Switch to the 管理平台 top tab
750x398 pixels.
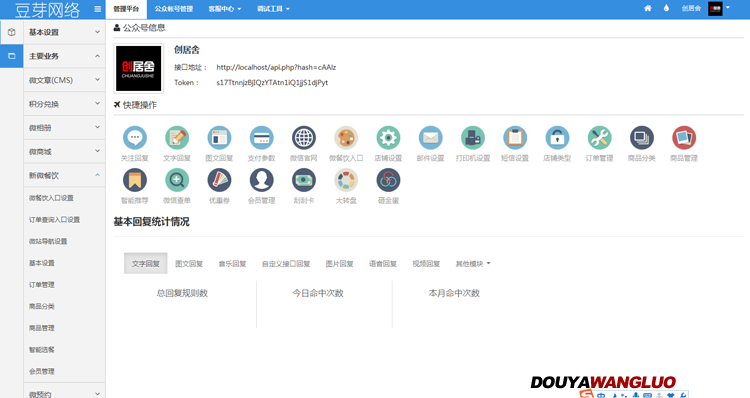(x=126, y=9)
